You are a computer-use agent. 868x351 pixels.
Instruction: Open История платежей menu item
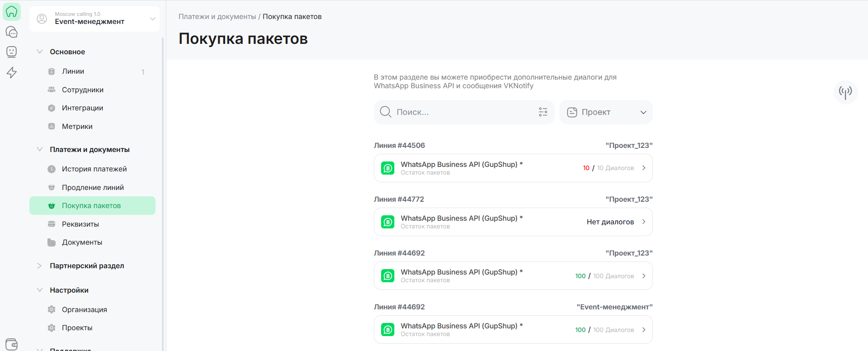(94, 169)
